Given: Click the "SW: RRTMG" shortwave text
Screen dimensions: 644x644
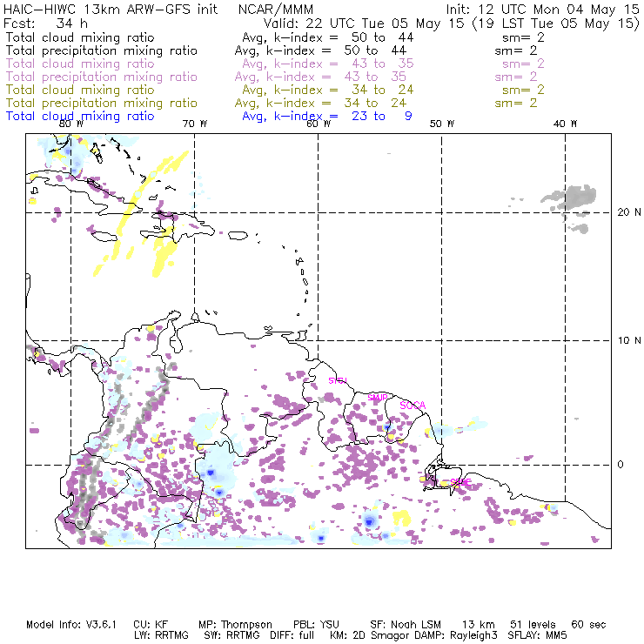Looking at the screenshot, I should [x=231, y=635].
